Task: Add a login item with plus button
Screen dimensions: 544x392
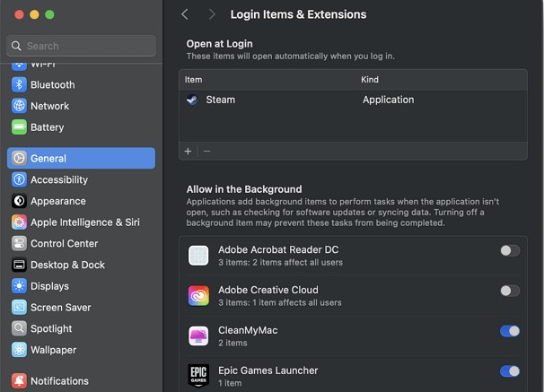Action: pyautogui.click(x=189, y=152)
